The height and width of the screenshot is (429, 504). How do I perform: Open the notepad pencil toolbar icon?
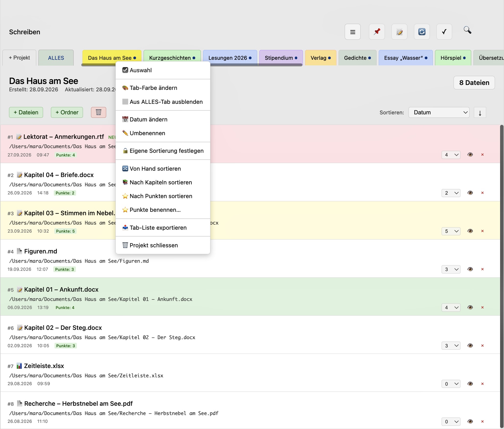pyautogui.click(x=399, y=32)
